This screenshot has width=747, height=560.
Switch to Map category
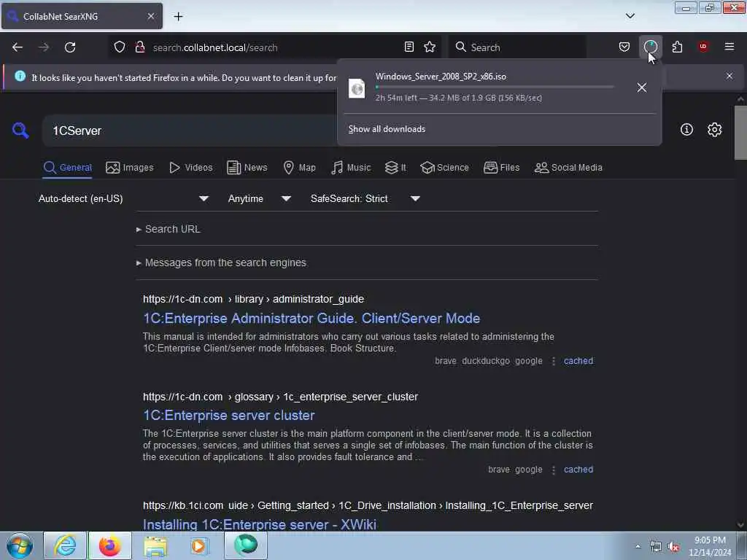point(299,168)
